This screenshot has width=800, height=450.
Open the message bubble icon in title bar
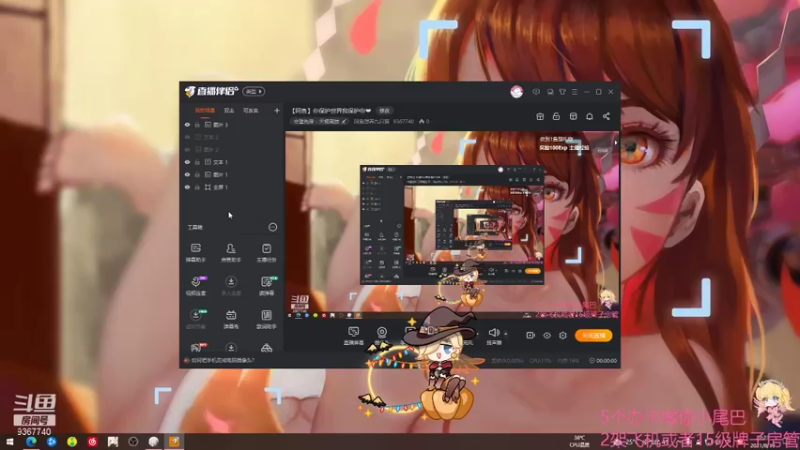[x=536, y=92]
